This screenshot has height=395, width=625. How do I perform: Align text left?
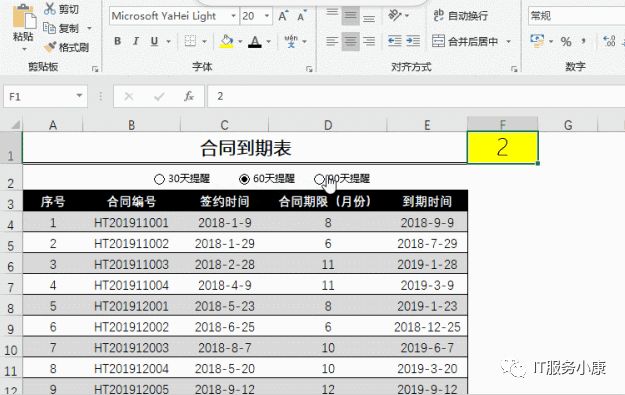click(332, 41)
